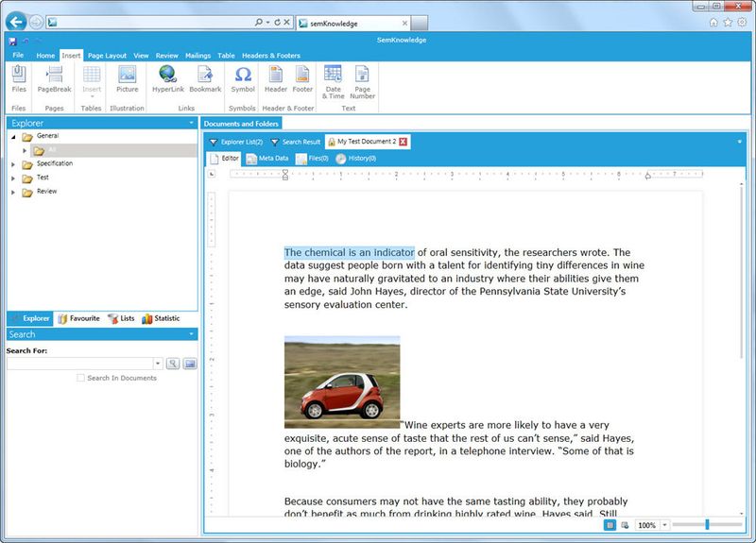Click the Documents and Folders header
The width and height of the screenshot is (756, 543).
[x=241, y=124]
